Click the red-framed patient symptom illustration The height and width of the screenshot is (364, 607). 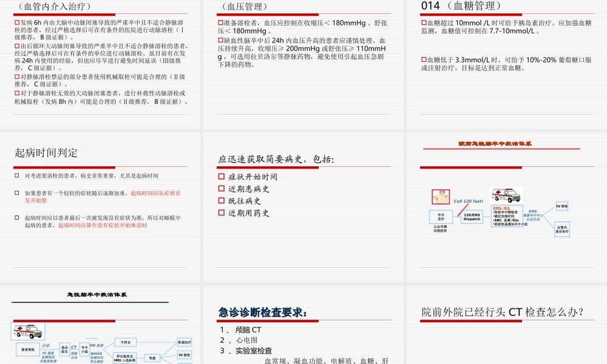pyautogui.click(x=441, y=195)
